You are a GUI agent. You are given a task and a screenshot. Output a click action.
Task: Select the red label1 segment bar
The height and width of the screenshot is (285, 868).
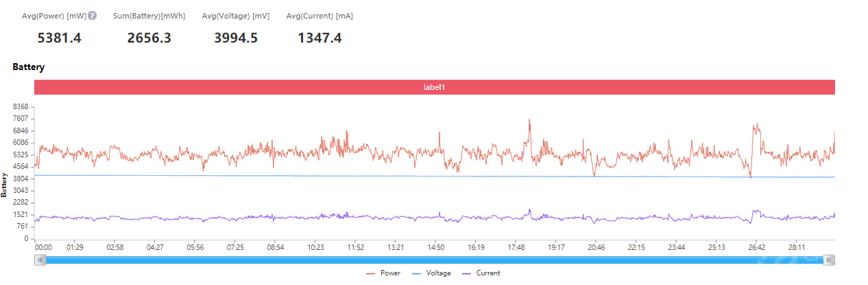point(435,87)
